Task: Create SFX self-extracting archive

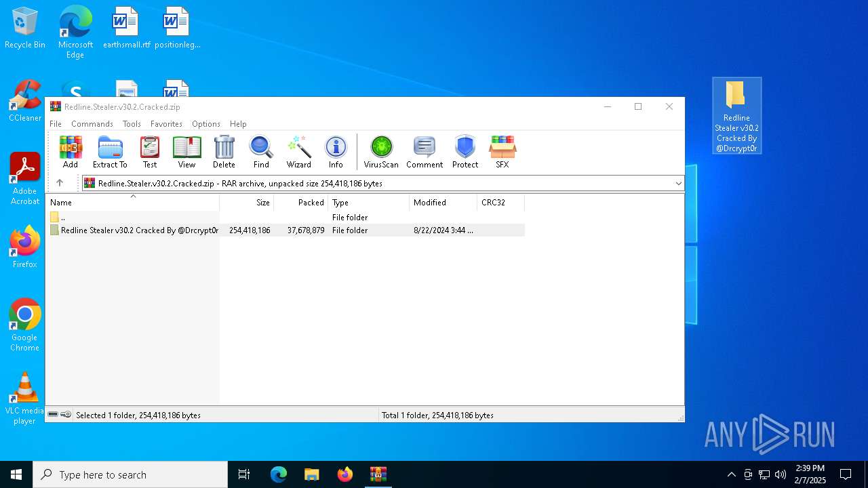Action: 502,152
